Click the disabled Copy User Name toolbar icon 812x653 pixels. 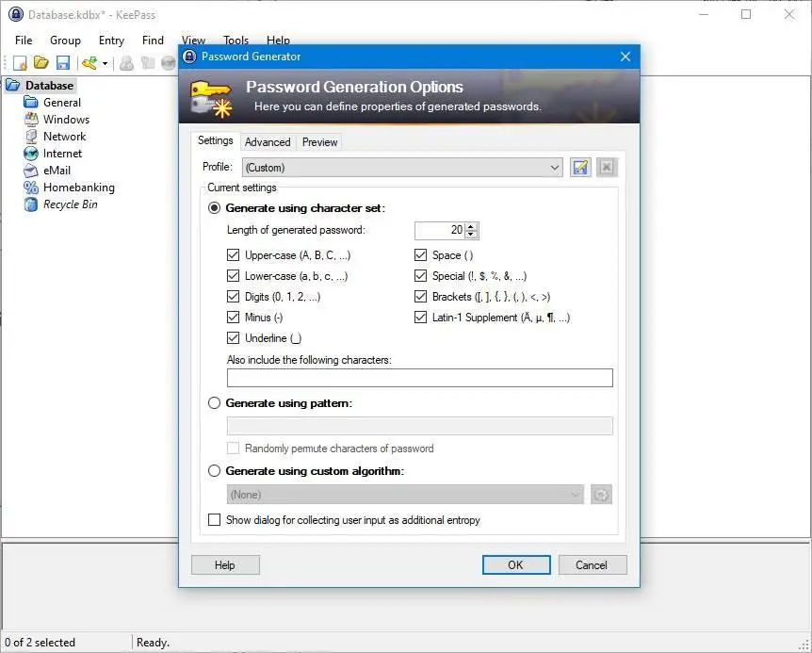pos(126,63)
